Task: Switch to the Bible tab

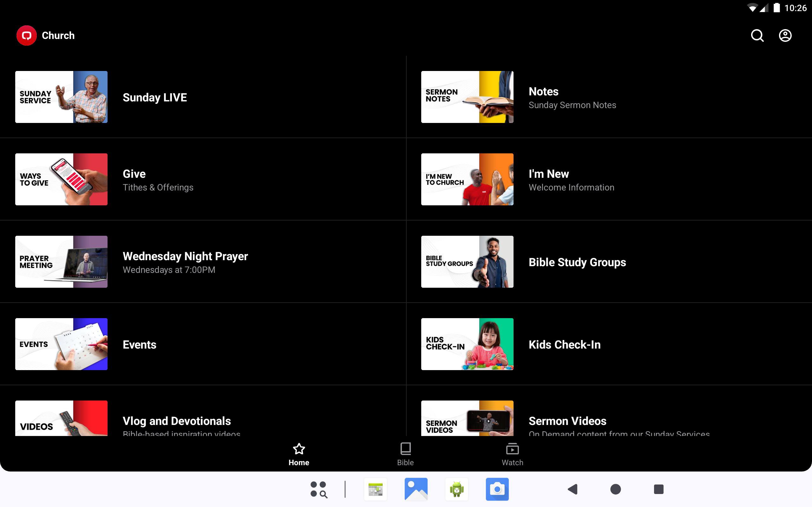Action: click(x=405, y=454)
